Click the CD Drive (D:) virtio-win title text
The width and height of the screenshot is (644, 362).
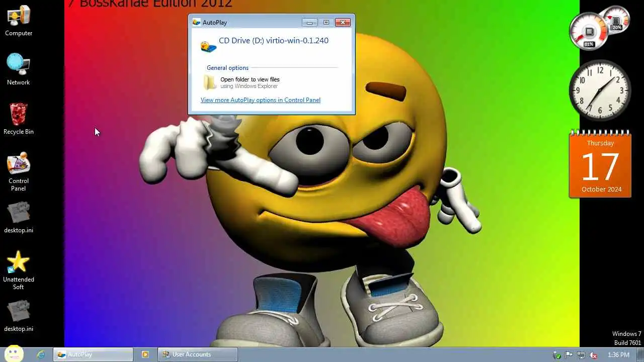(274, 40)
